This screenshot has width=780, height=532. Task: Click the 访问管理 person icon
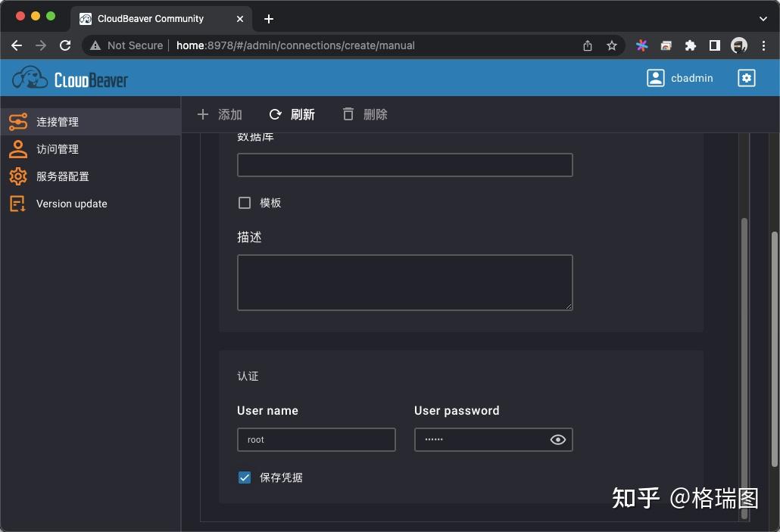pyautogui.click(x=18, y=149)
